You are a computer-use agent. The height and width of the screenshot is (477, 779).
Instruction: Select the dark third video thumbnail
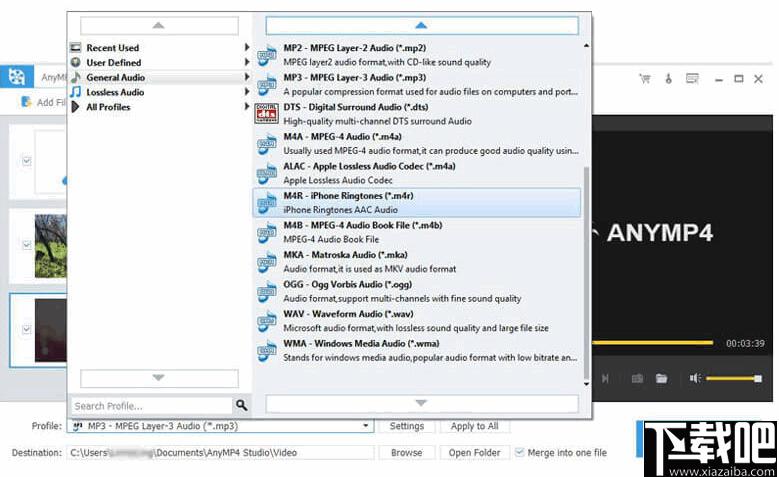(x=51, y=330)
